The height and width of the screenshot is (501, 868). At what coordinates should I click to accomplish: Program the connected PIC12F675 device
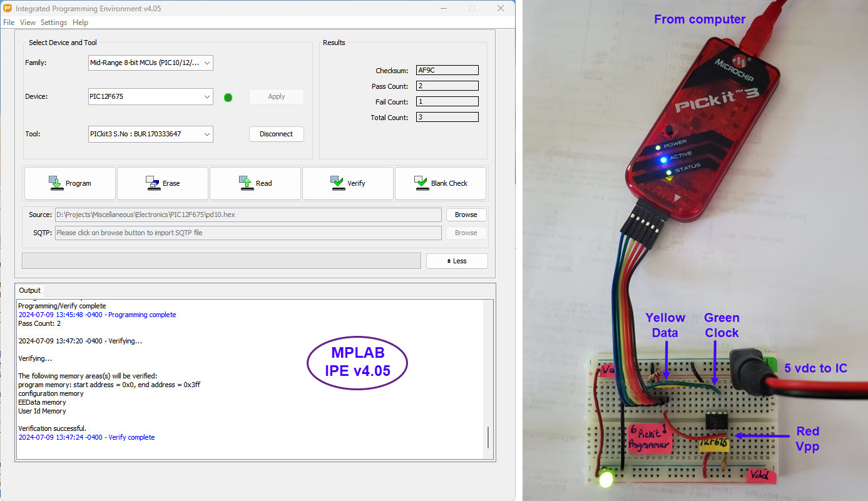[x=69, y=183]
